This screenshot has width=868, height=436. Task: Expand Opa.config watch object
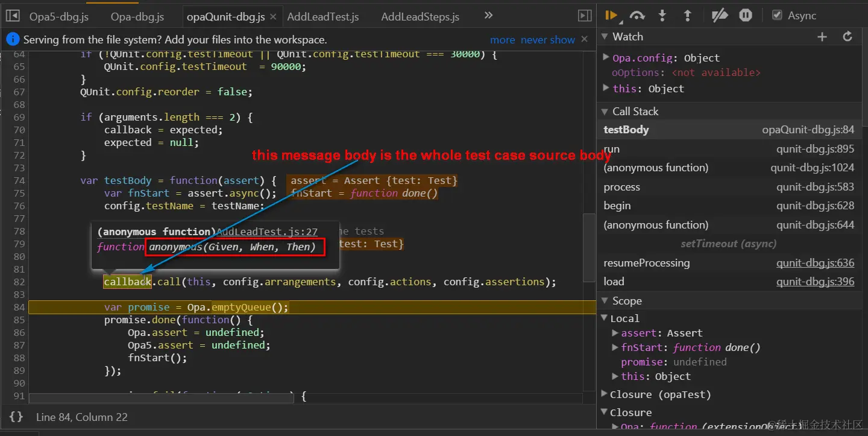[x=606, y=58]
